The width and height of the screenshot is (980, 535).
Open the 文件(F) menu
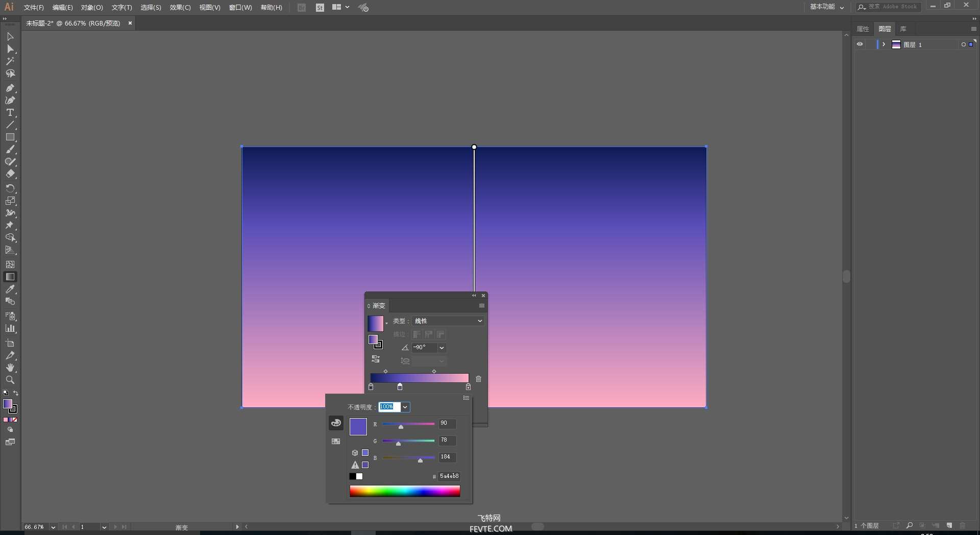click(34, 8)
